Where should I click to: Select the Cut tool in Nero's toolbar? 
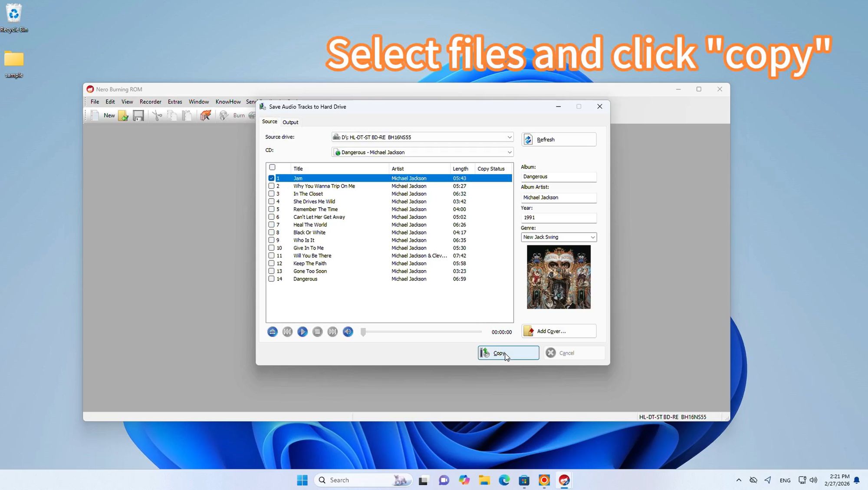[157, 116]
